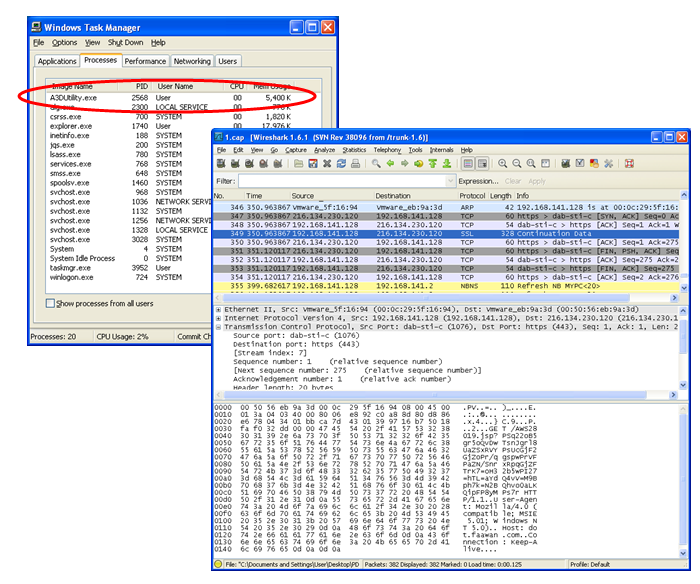Click the Expression... filter button

[x=478, y=181]
